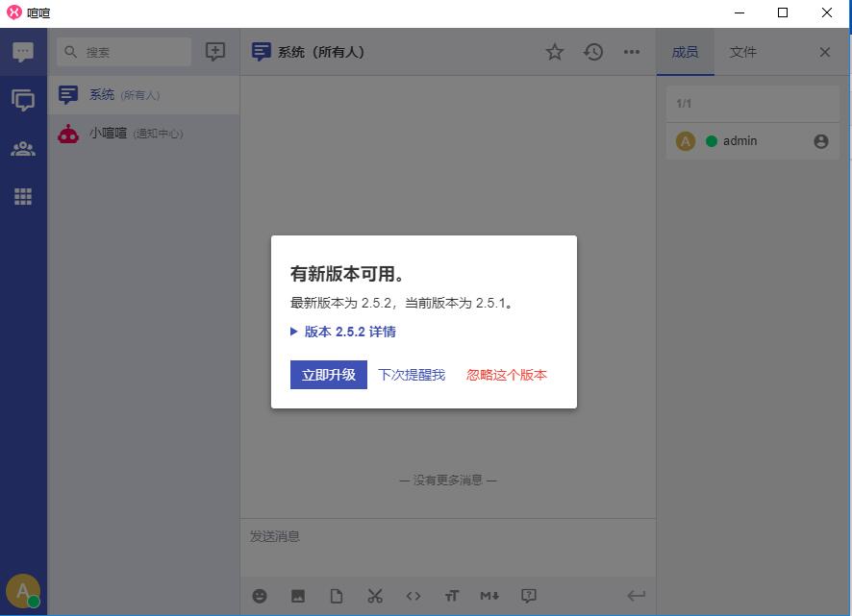This screenshot has width=852, height=616.
Task: Expand 版本 2.5.2 详情 disclosure triangle
Action: click(295, 332)
